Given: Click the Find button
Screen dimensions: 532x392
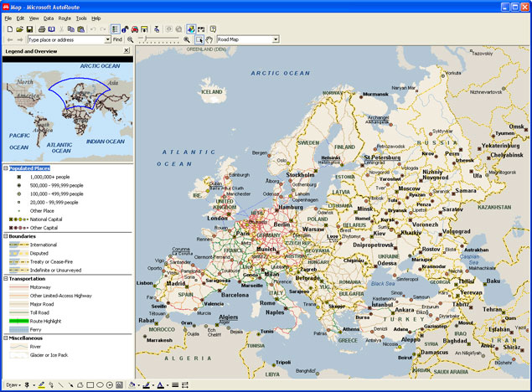Looking at the screenshot, I should [117, 39].
